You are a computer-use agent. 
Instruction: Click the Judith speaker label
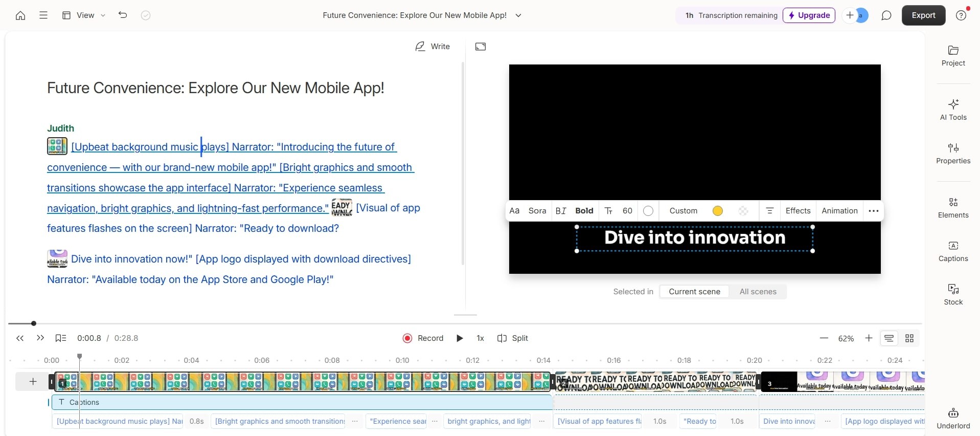(x=60, y=128)
